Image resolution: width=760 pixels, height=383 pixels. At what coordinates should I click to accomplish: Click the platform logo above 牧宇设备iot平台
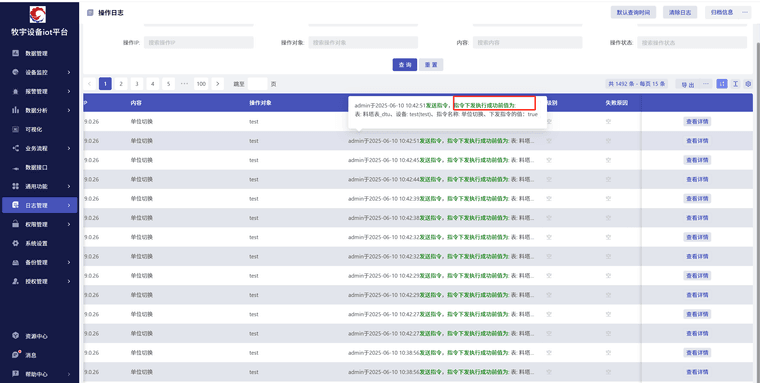(x=38, y=15)
